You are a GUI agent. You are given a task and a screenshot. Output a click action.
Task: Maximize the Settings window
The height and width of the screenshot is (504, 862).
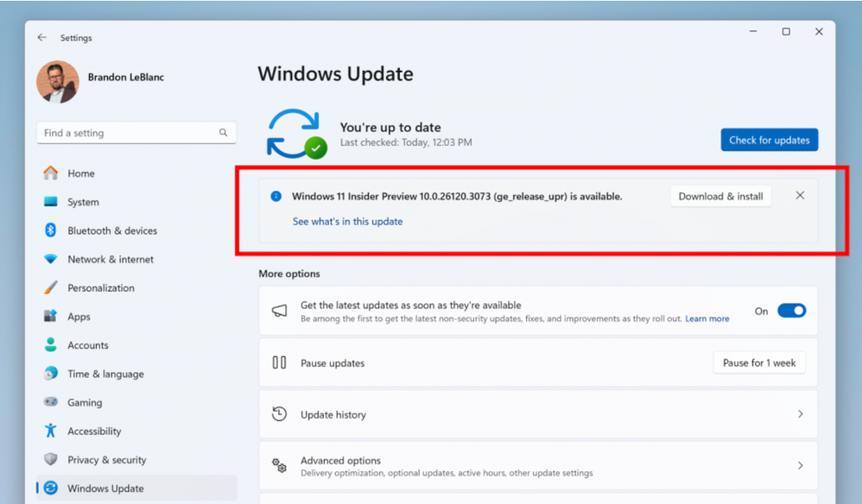(x=786, y=31)
